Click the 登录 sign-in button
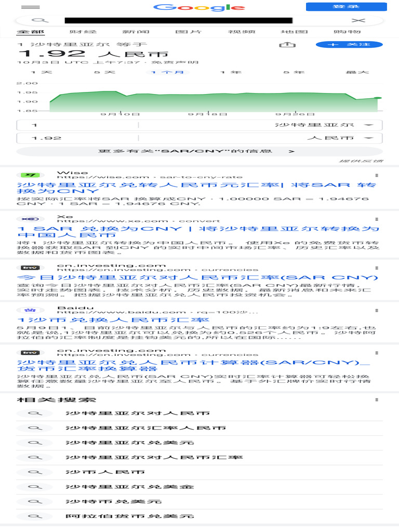399x532 pixels. coord(346,6)
